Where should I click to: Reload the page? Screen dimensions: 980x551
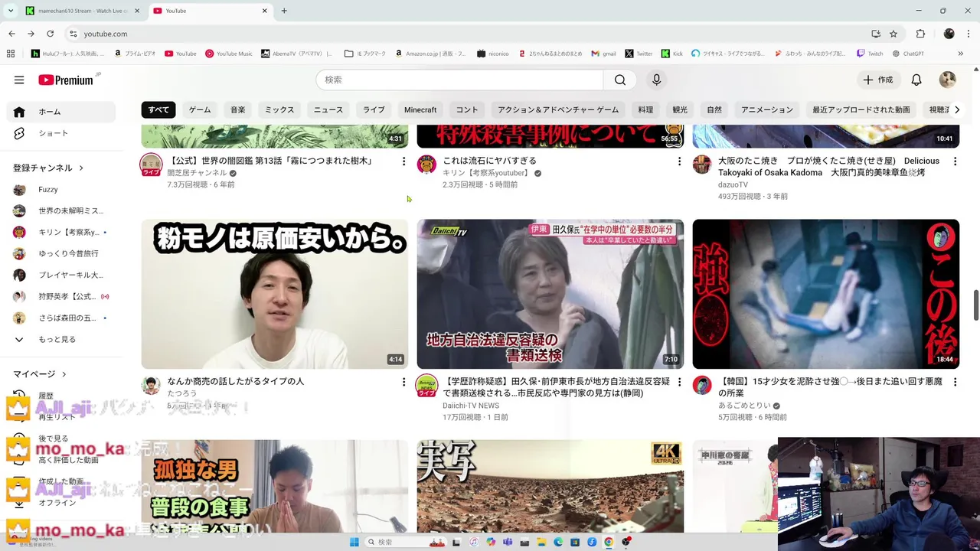tap(50, 34)
